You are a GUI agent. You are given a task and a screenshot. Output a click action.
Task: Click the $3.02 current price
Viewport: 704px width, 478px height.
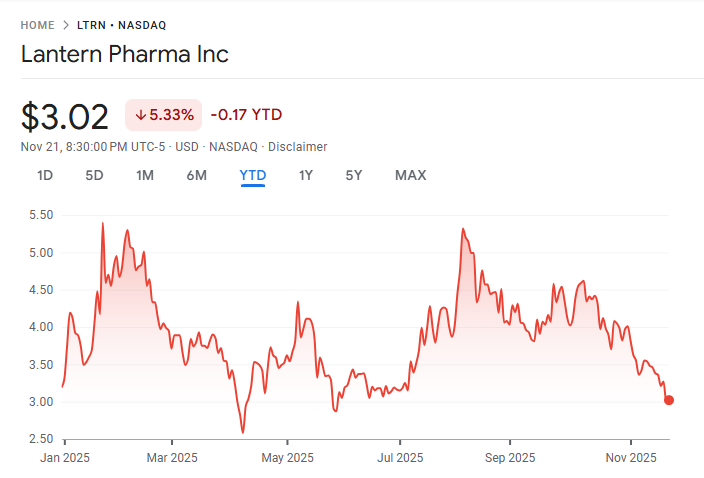coord(65,116)
